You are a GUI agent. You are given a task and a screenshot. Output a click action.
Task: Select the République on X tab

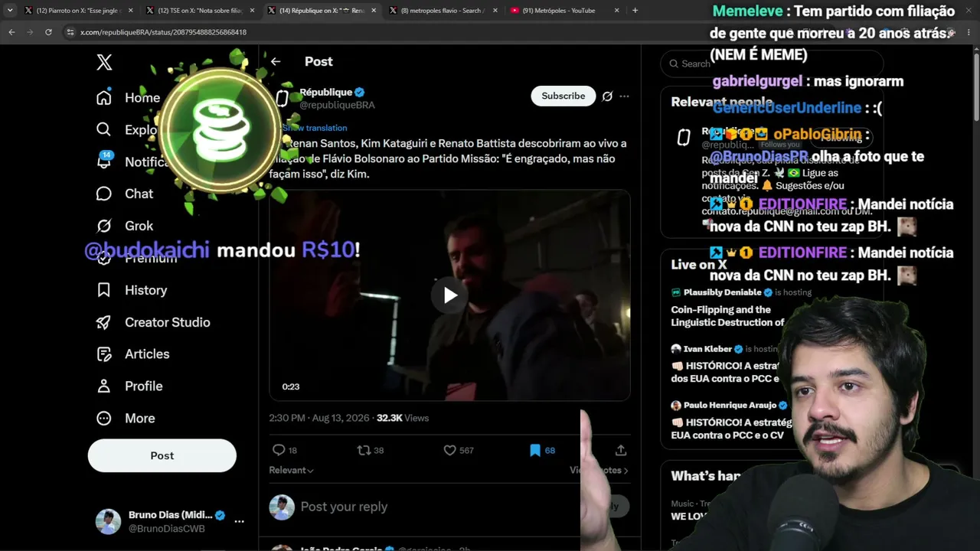pyautogui.click(x=321, y=11)
